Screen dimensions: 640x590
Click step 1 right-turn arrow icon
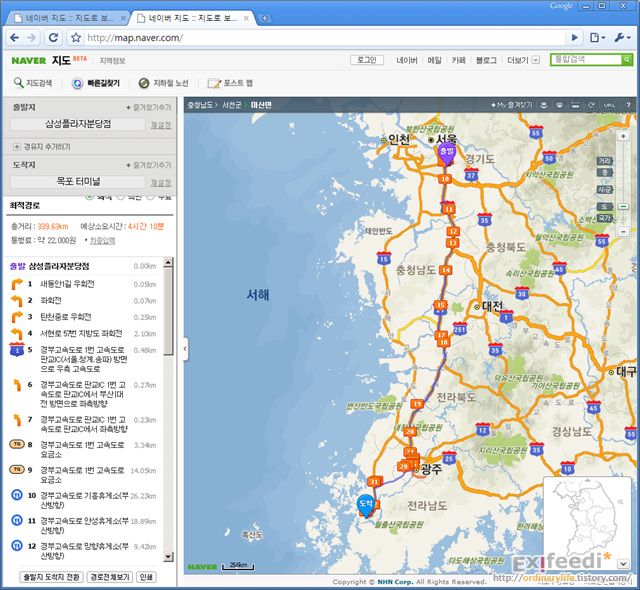pyautogui.click(x=17, y=284)
